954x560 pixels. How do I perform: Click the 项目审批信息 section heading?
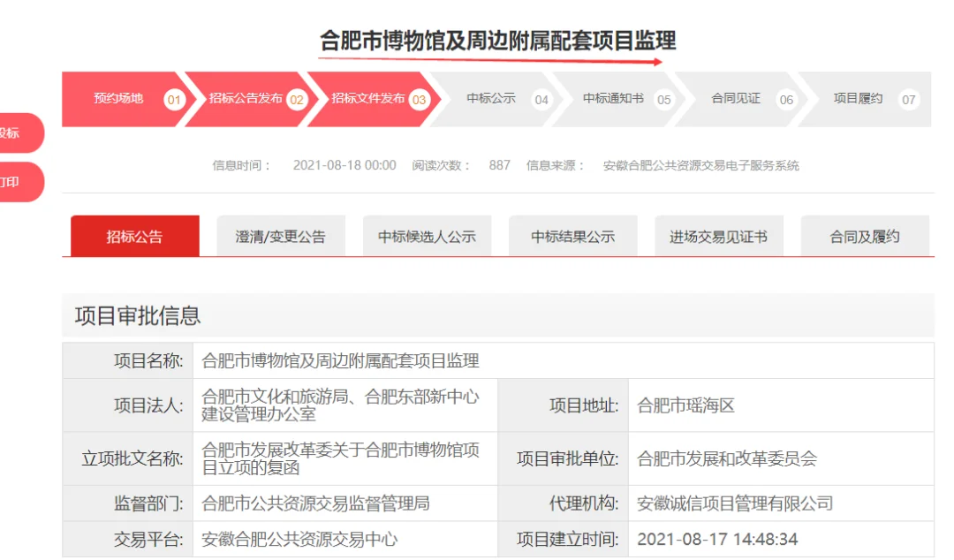tap(138, 316)
